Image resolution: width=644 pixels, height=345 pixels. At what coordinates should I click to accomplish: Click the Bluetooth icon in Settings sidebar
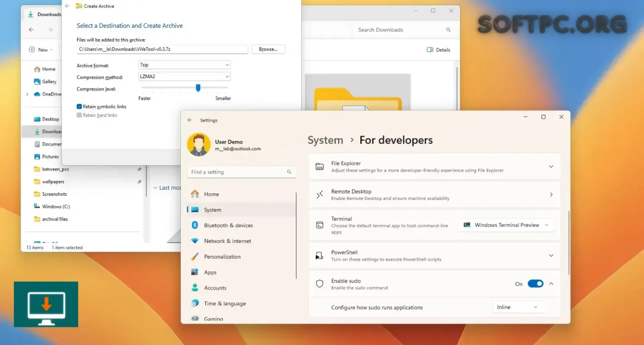point(195,225)
